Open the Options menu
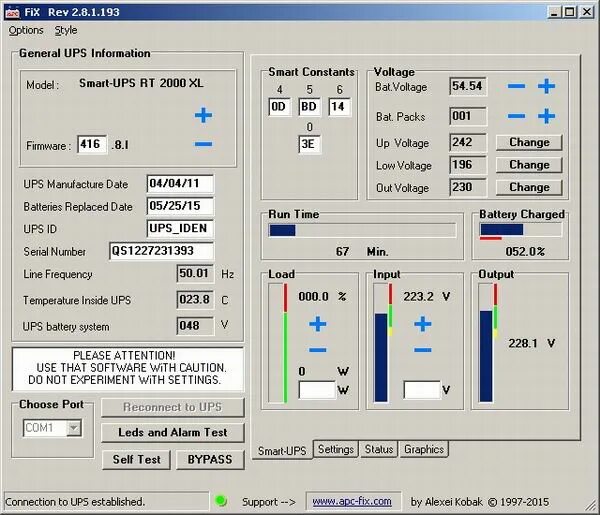600x515 pixels. pos(26,30)
